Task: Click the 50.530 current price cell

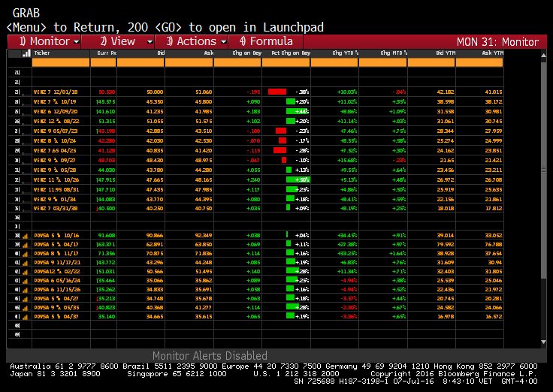Action: [107, 92]
